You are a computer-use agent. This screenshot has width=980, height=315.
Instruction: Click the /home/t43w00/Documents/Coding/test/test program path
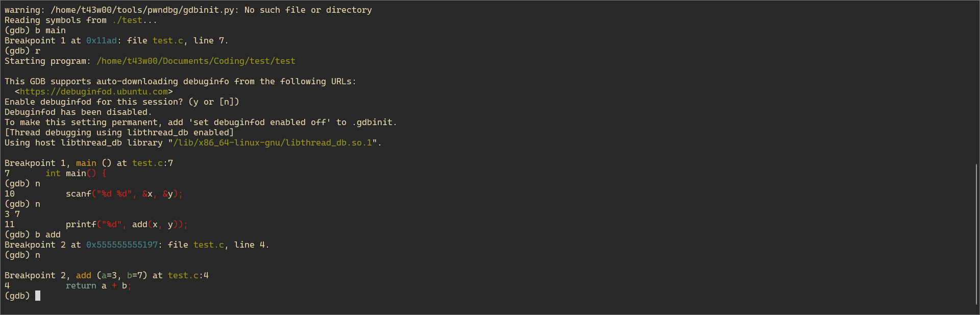[x=196, y=61]
